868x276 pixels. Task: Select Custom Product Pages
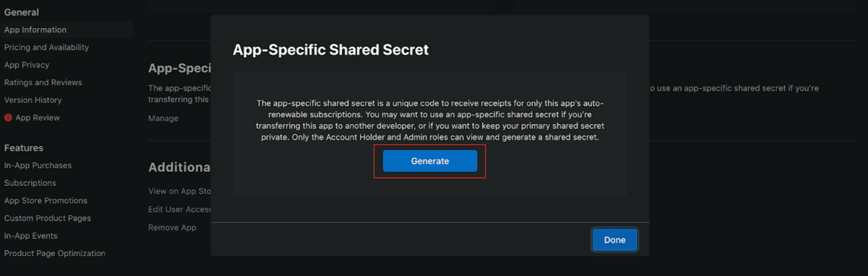click(x=47, y=218)
